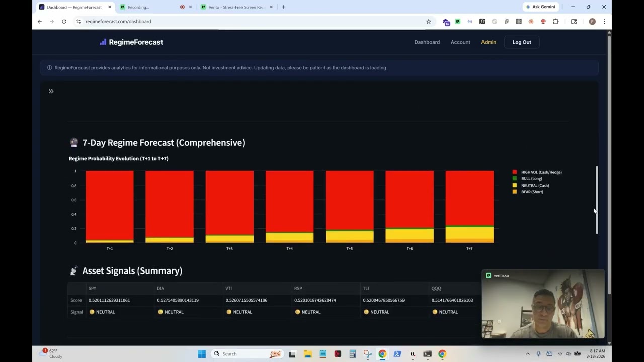The image size is (644, 362).
Task: Click the Log Out button
Action: tap(522, 42)
